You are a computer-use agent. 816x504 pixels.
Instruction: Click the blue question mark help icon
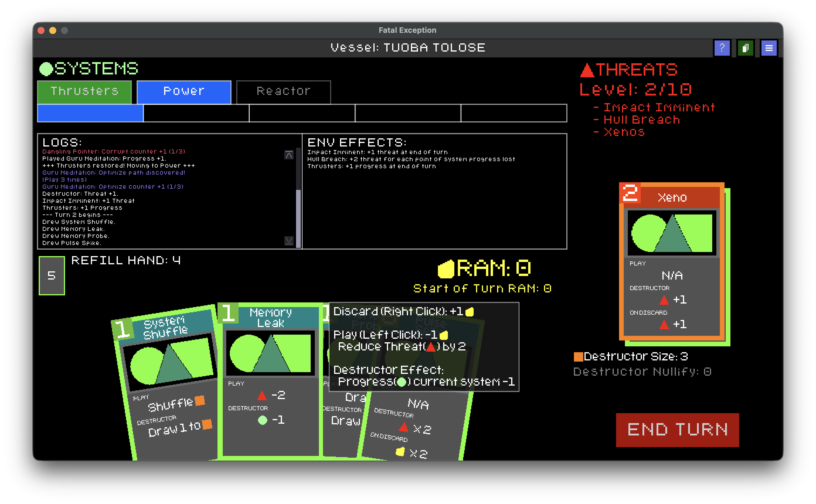click(722, 48)
